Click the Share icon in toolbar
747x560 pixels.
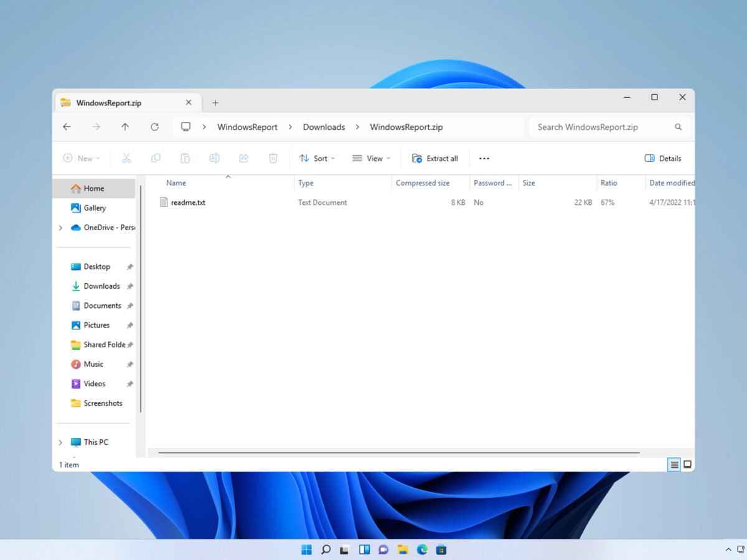tap(243, 158)
